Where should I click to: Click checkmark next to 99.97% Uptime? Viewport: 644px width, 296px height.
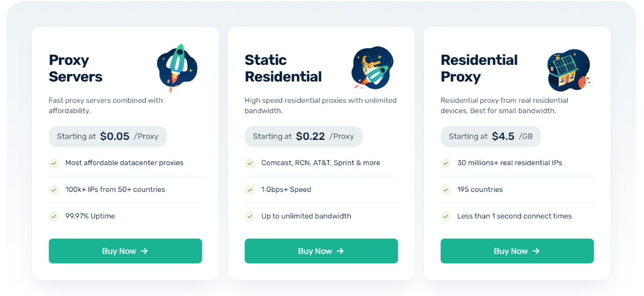click(x=54, y=217)
